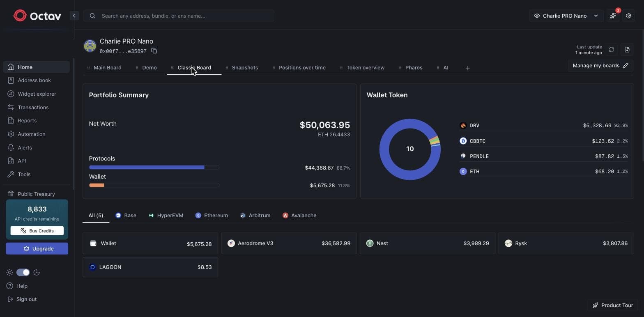Click the CBBTC token icon
The height and width of the screenshot is (317, 644).
point(463,141)
